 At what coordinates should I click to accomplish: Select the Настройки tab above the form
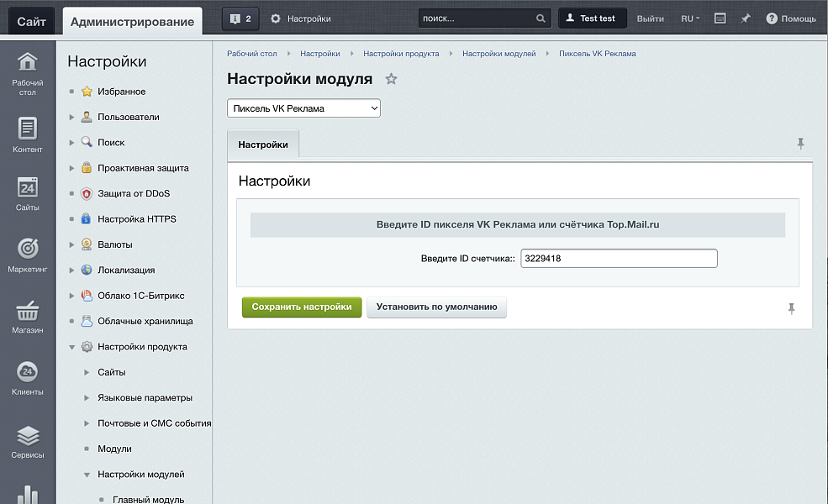click(x=263, y=144)
